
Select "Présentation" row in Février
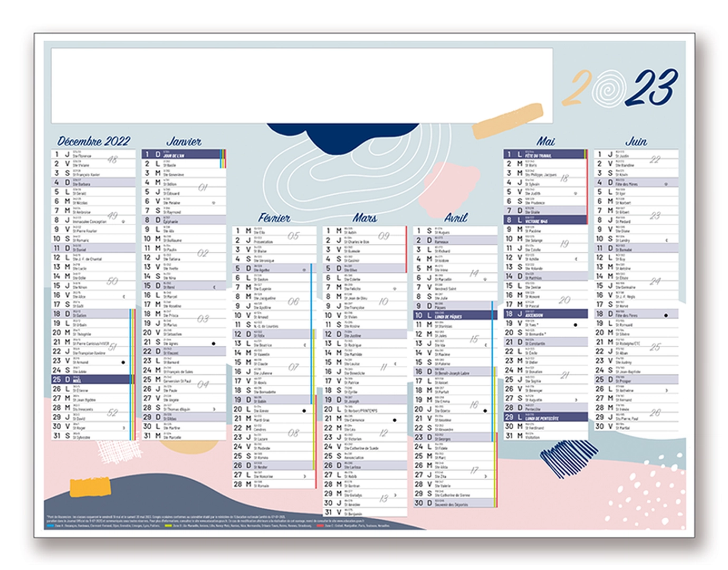pyautogui.click(x=274, y=240)
